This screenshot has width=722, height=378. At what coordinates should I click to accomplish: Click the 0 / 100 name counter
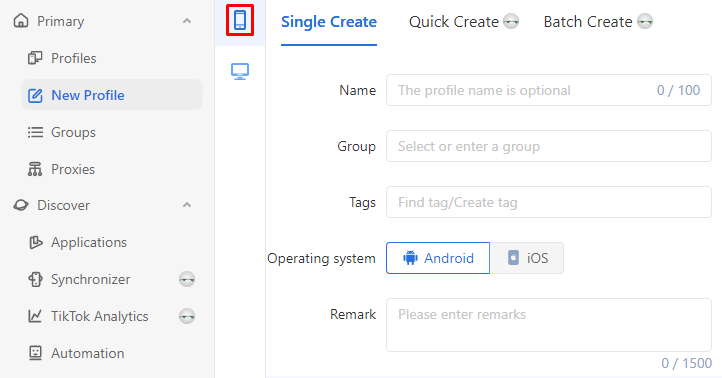tap(678, 90)
